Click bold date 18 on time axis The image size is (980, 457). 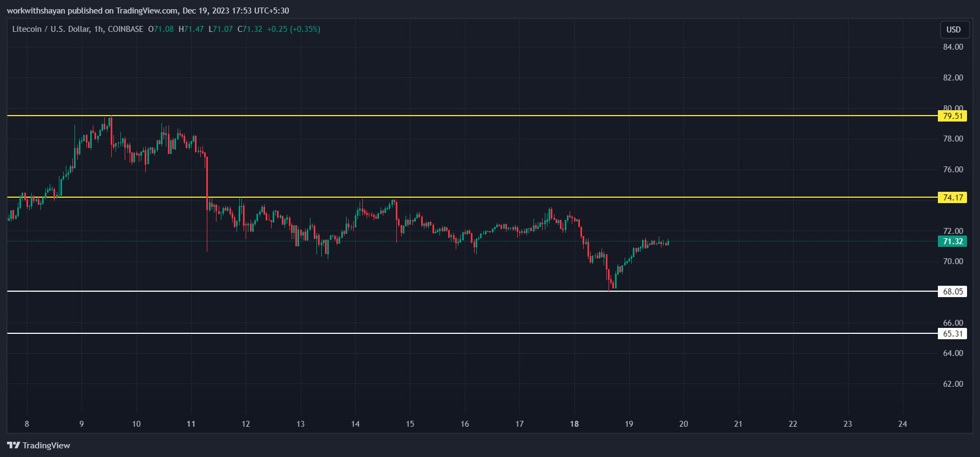(574, 424)
